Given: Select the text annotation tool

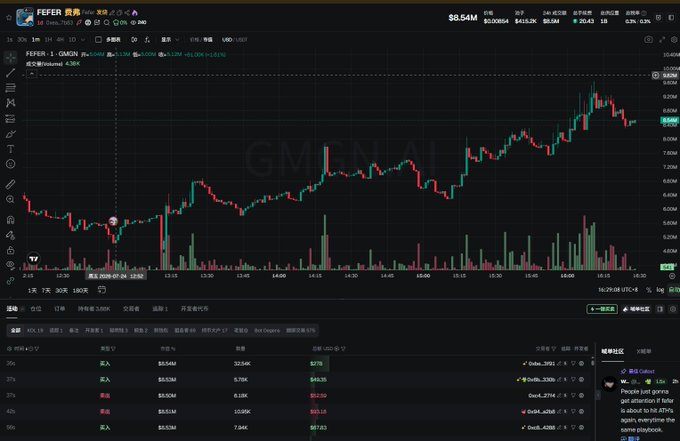Looking at the screenshot, I should 10,149.
